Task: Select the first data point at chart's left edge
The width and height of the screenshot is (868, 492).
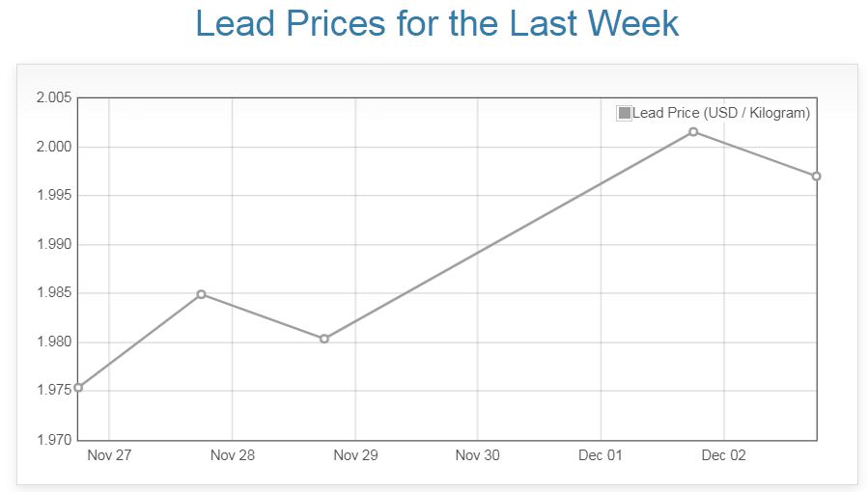Action: click(x=78, y=388)
